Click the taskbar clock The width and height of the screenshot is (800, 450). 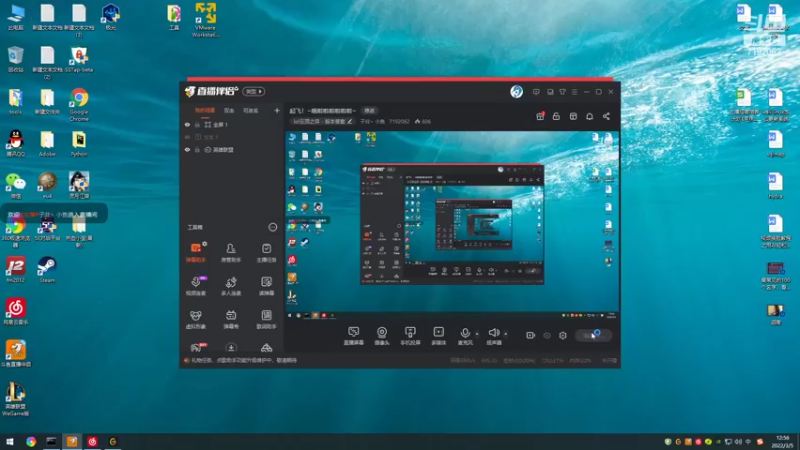click(x=782, y=441)
